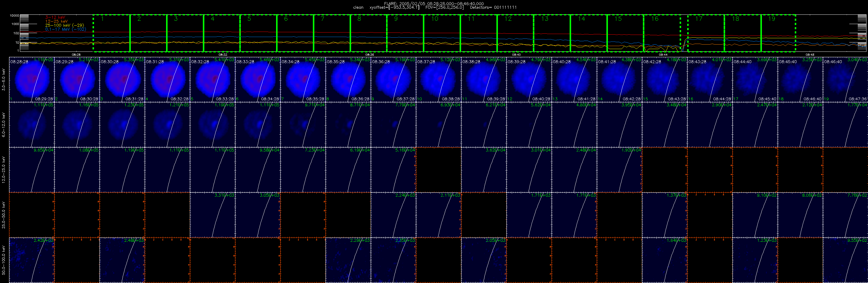Click the 50.0-100.0 keV row label
Screen dimensions: 868x283
4,260
